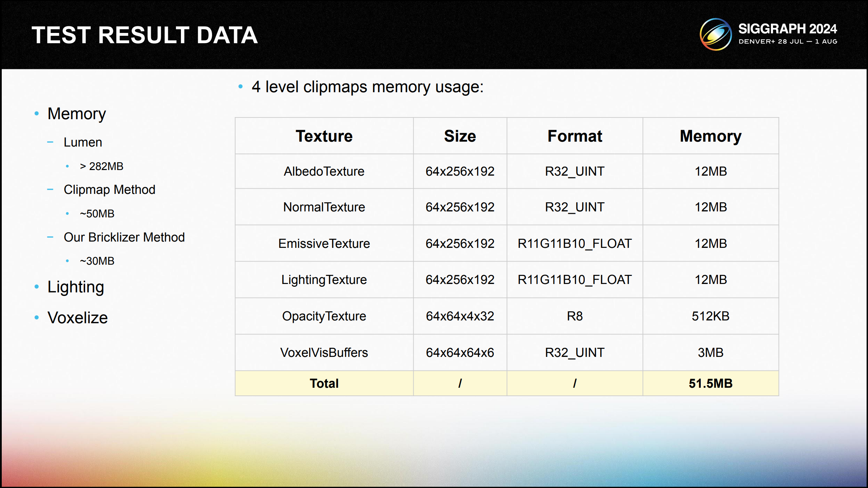The width and height of the screenshot is (868, 488).
Task: Click the EmissiveTexture R11G11B10_FLOAT format cell
Action: (575, 244)
